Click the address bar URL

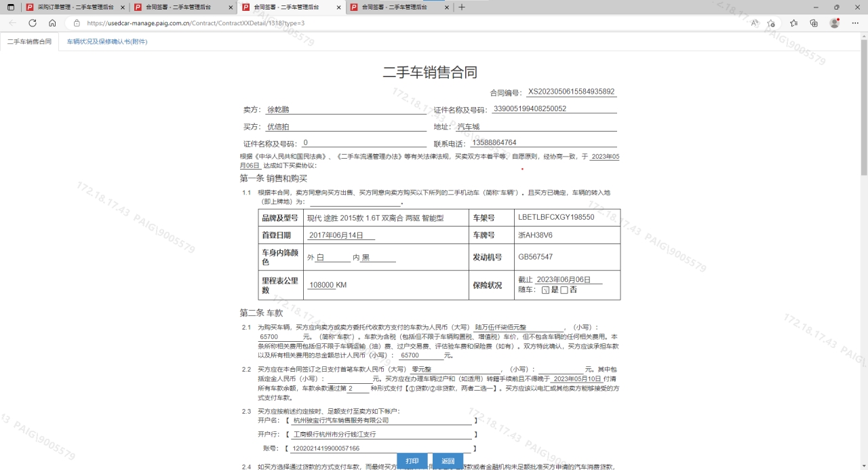(x=196, y=22)
